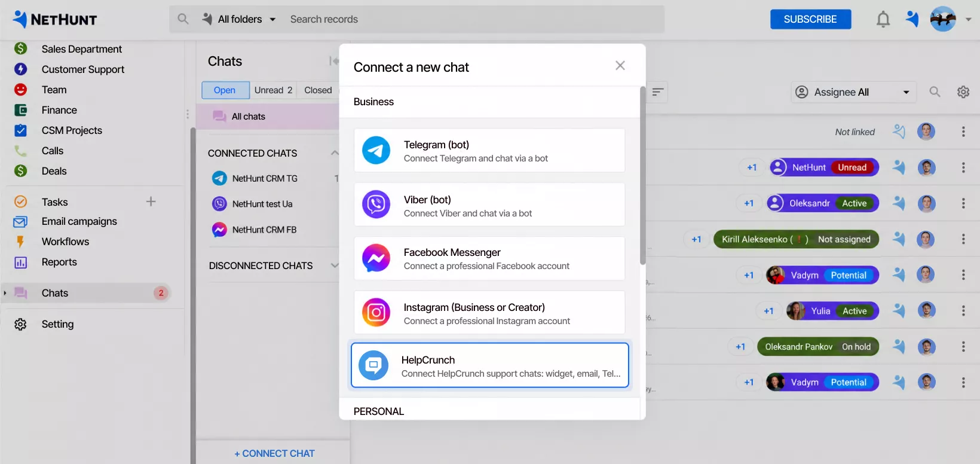Click the SUBSCRIBE button
980x464 pixels.
point(810,19)
